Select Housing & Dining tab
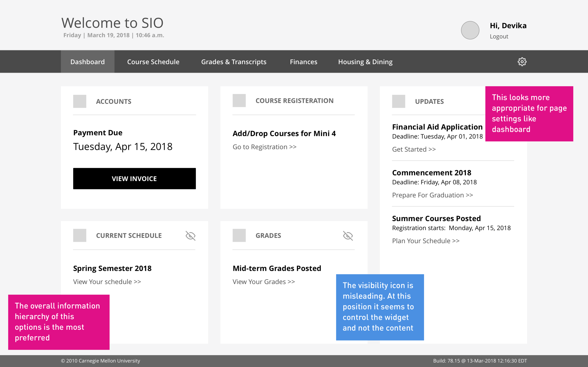This screenshot has height=367, width=588. point(365,62)
